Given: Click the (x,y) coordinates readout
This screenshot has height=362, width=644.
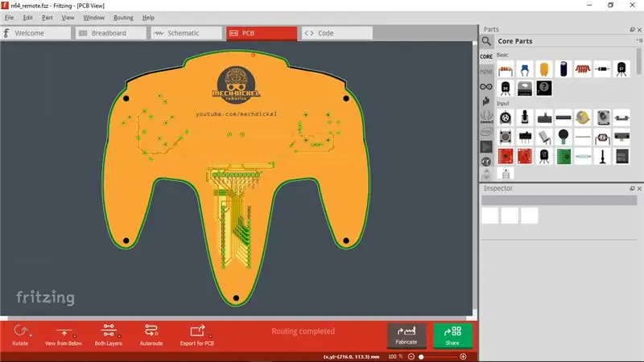Looking at the screenshot, I should click(x=351, y=356).
